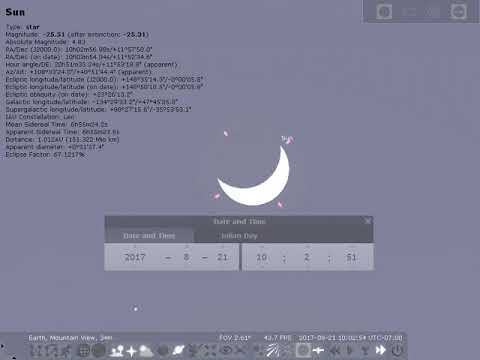Decrease time speed with rewind button
This screenshot has width=480, height=360.
pos(334,350)
